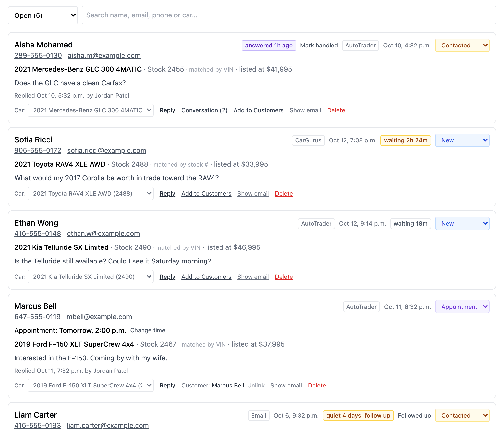The width and height of the screenshot is (504, 433).
Task: Focus the search name, email, phone field
Action: click(289, 15)
